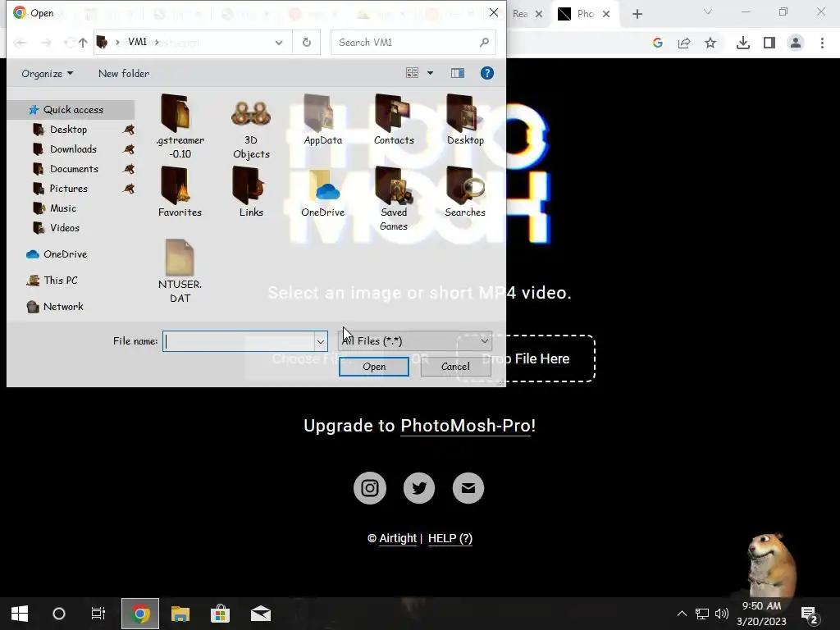The width and height of the screenshot is (840, 630).
Task: Click the Google icon in Chrome toolbar
Action: [658, 43]
